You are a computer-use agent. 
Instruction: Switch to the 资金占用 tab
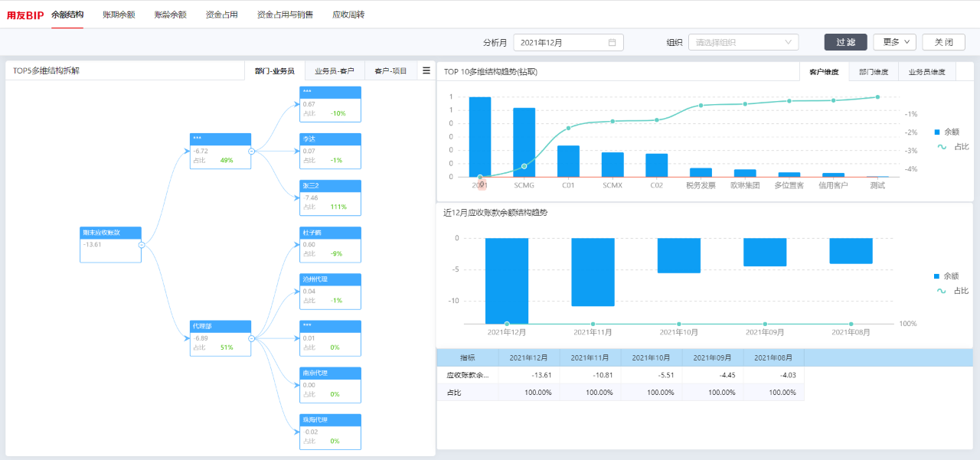coord(222,15)
